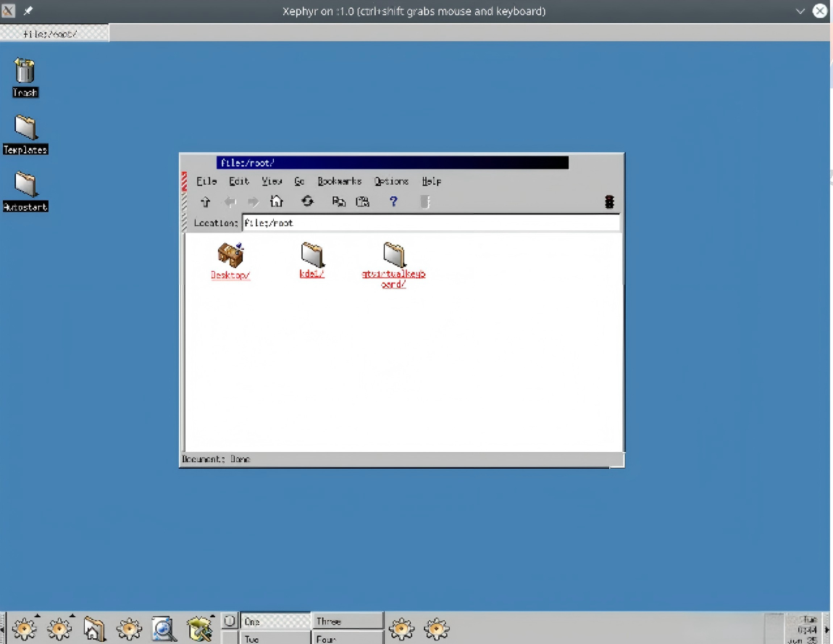Expand the first gear panel menu
This screenshot has height=644, width=833.
pos(37,615)
